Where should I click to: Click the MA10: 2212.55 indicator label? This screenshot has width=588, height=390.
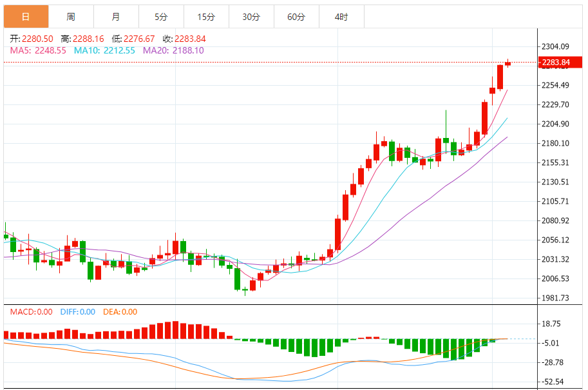[x=104, y=50]
